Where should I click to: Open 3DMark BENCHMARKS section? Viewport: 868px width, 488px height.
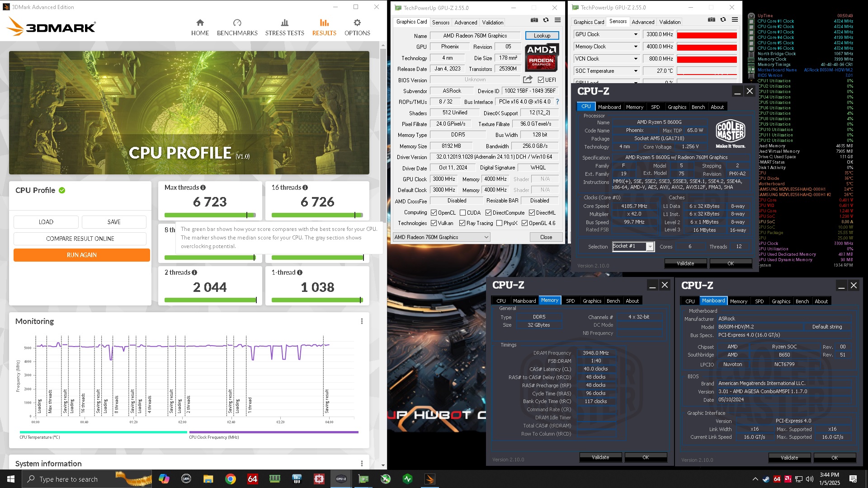point(237,28)
